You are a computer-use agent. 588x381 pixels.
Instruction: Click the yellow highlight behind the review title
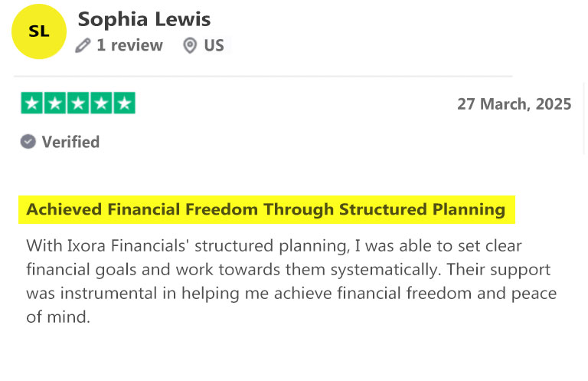pos(266,210)
